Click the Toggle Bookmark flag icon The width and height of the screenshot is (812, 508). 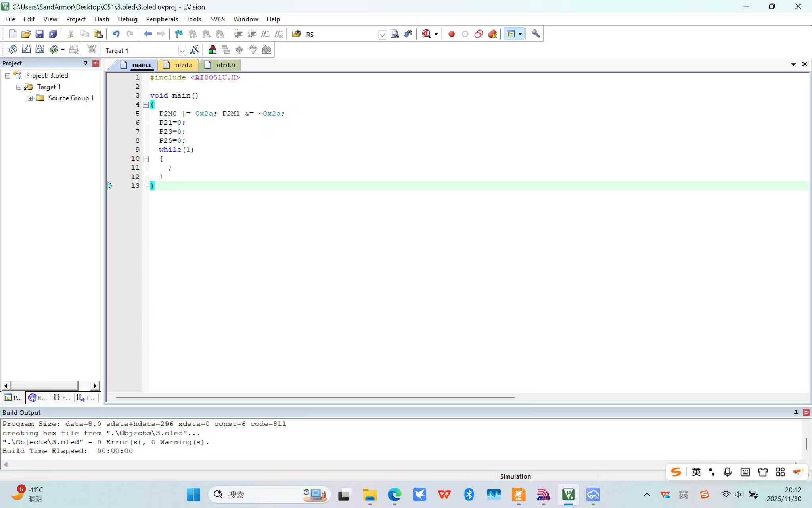(x=179, y=34)
